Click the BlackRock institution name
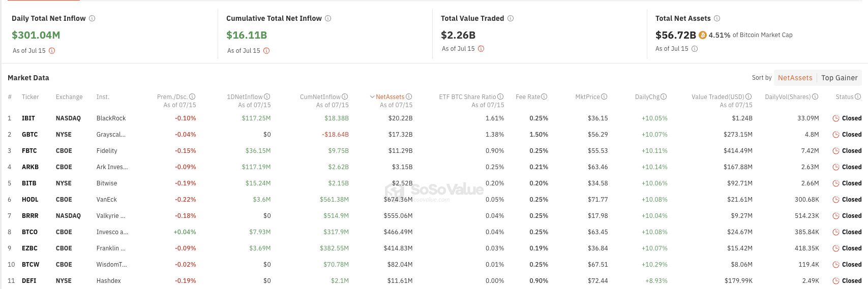 (111, 118)
